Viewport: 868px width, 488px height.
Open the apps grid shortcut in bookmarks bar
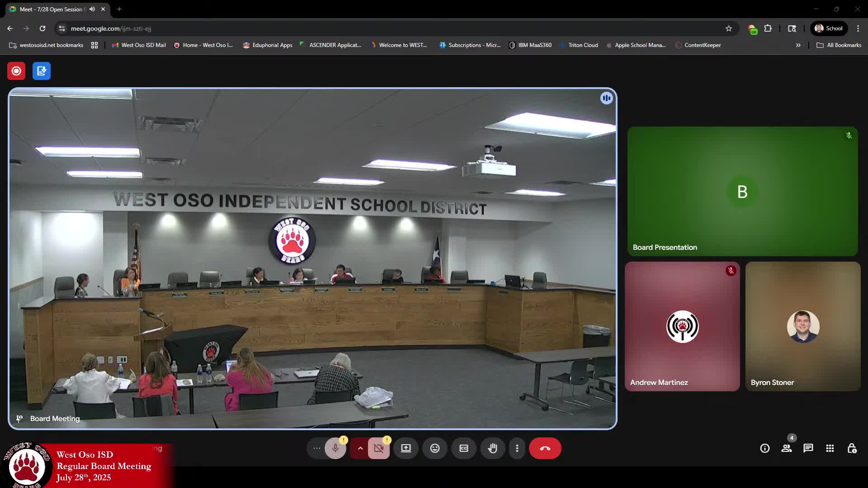pos(94,45)
